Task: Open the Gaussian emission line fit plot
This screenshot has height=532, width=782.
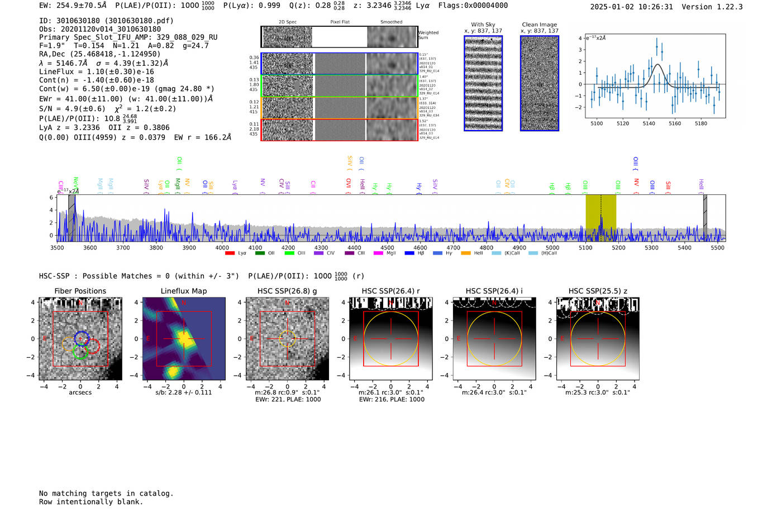Action: coord(655,76)
